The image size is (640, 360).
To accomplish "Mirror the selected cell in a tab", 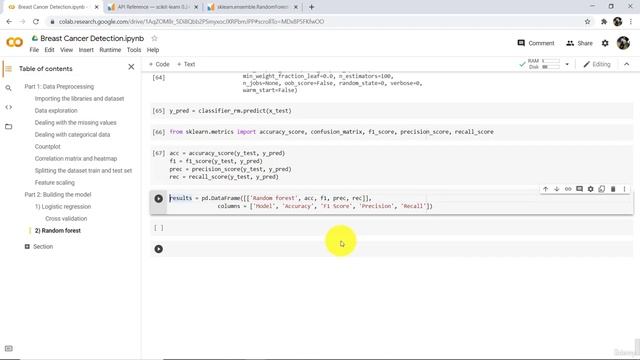I will (x=602, y=189).
